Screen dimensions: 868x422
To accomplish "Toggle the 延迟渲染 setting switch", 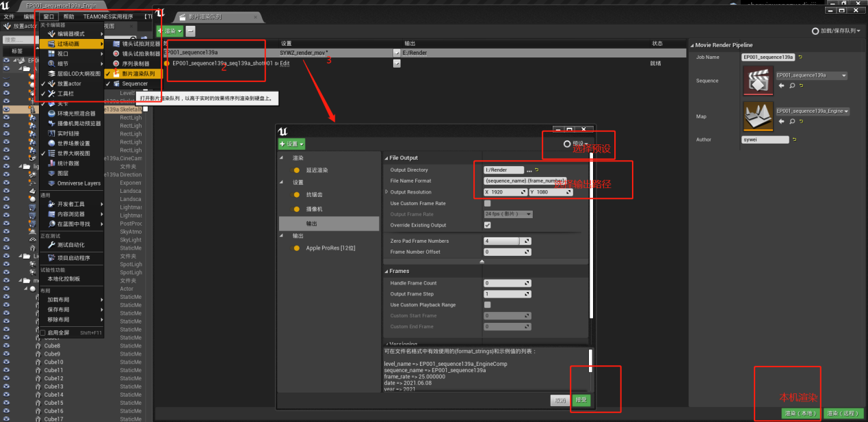I will click(x=296, y=170).
